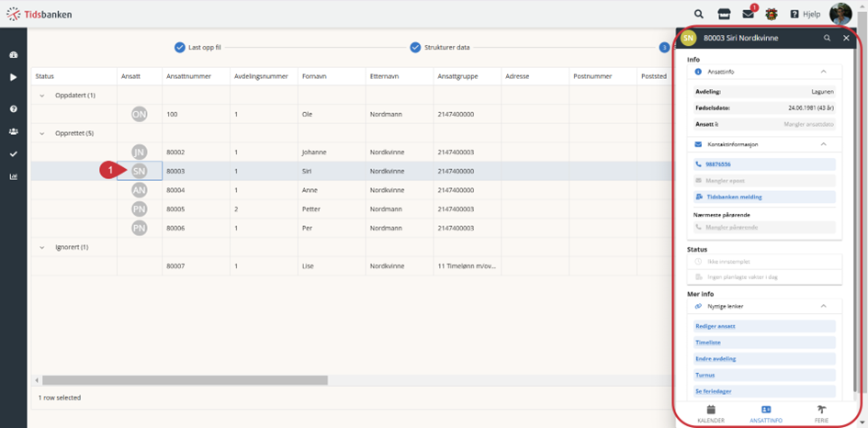The image size is (868, 428).
Task: Search within the Siri Nordkvinne panel
Action: pos(827,39)
